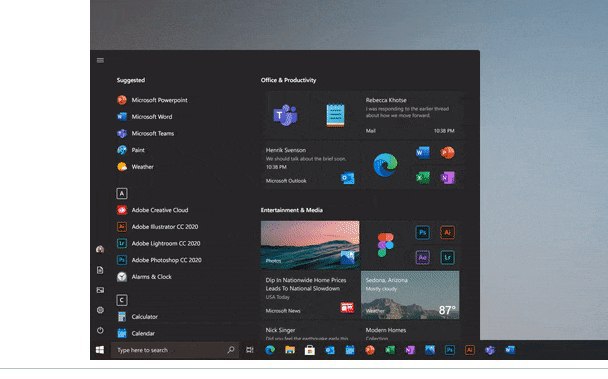This screenshot has width=608, height=379.
Task: Open the Excel tile in Office folder
Action: click(422, 177)
